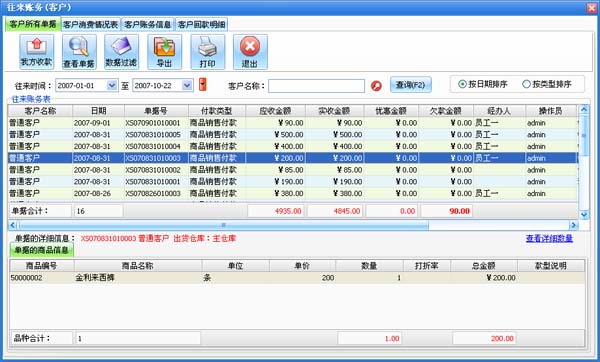Image resolution: width=600 pixels, height=362 pixels.
Task: Select row with 单据号 XS070831010002
Action: (293, 170)
